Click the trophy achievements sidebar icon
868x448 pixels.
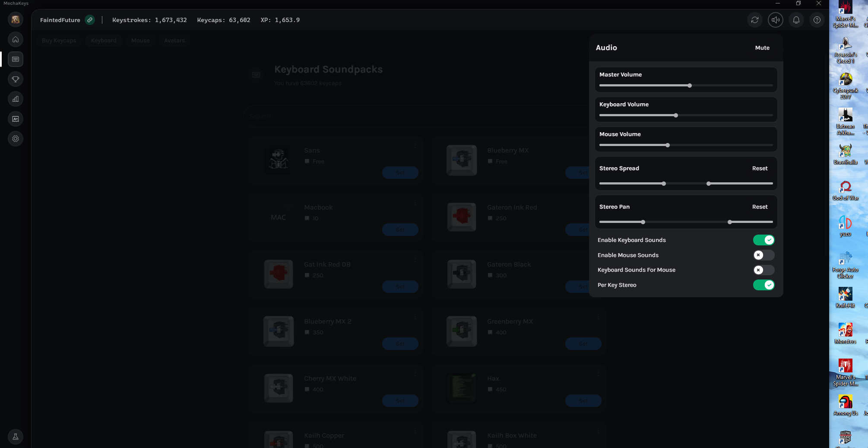(x=16, y=79)
